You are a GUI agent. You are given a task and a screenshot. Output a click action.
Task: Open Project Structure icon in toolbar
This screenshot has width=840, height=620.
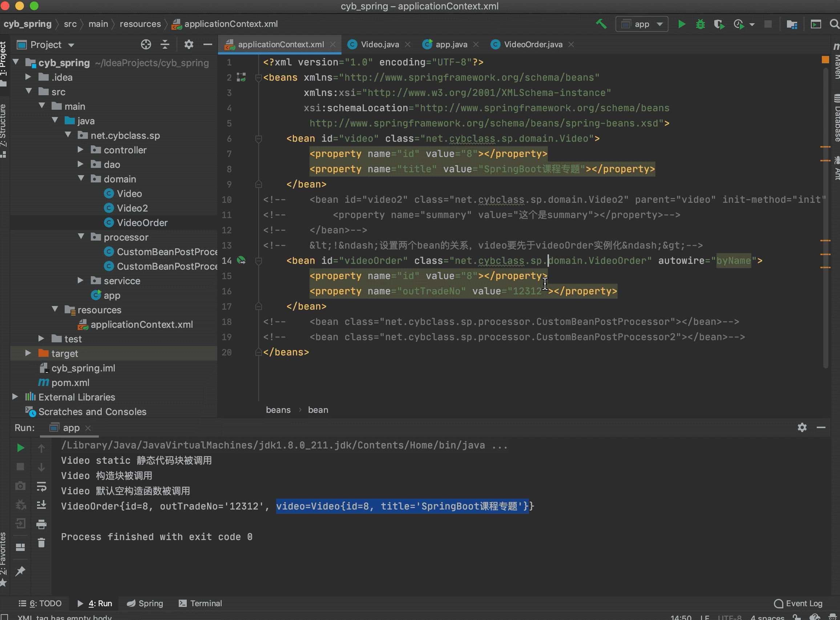click(x=792, y=24)
